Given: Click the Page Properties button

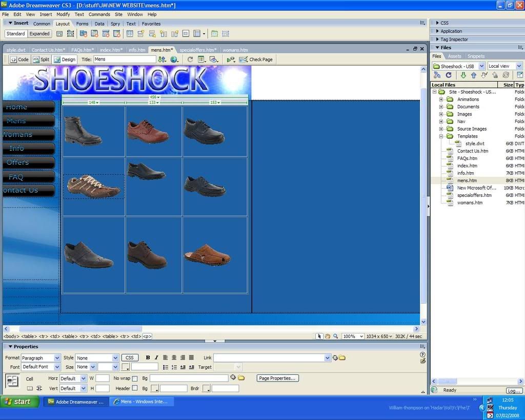Looking at the screenshot, I should tap(277, 378).
